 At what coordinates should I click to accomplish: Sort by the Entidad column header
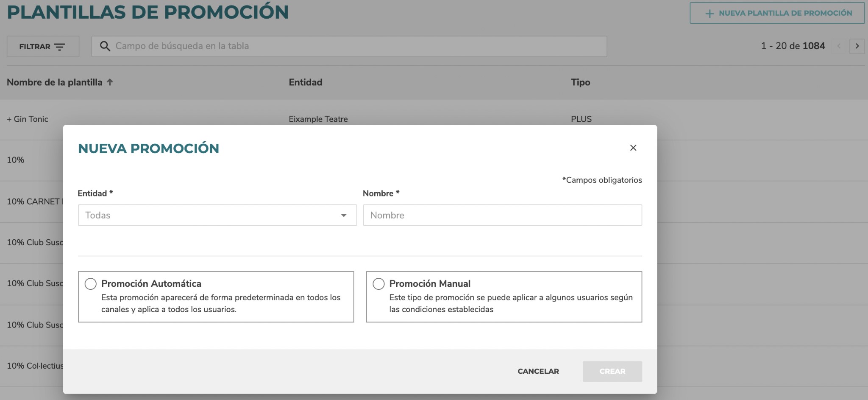point(305,82)
